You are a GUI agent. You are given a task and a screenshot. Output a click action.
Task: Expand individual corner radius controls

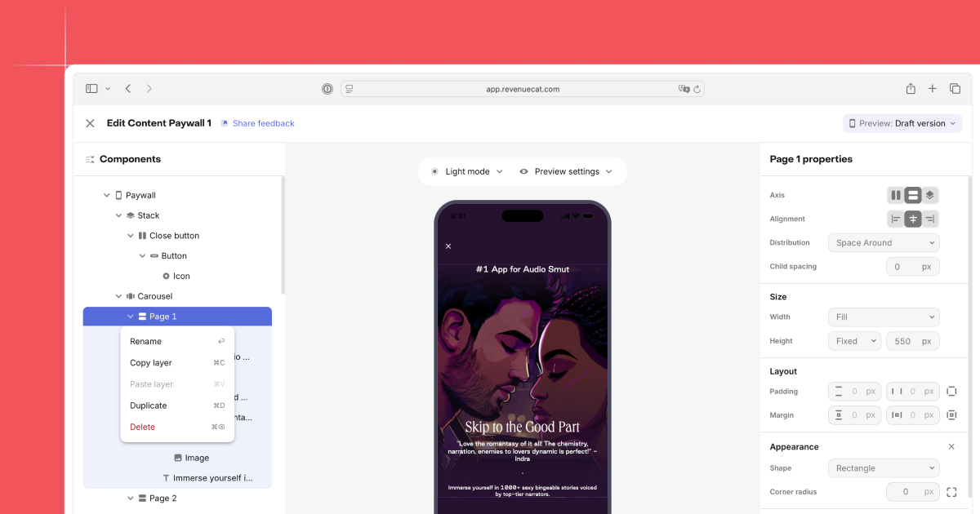pos(951,492)
